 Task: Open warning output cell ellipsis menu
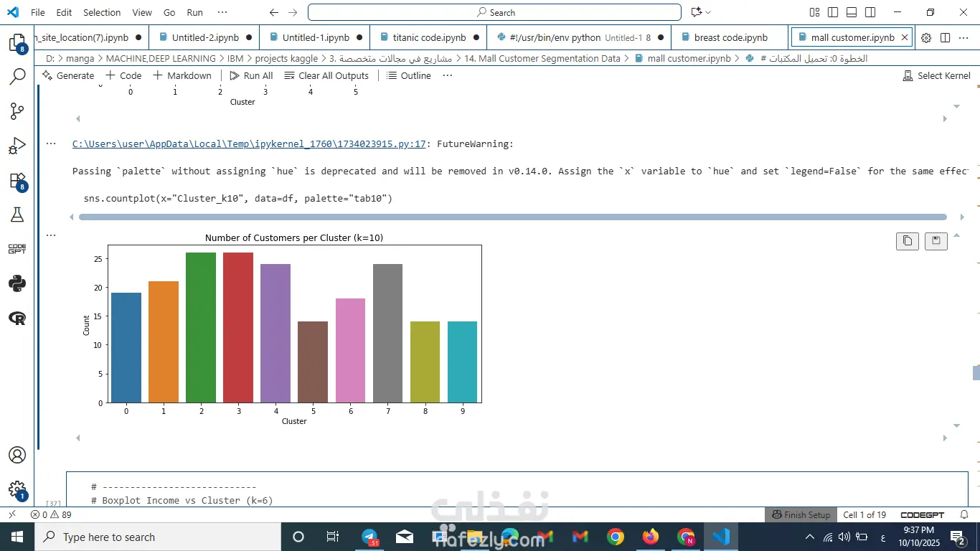51,143
